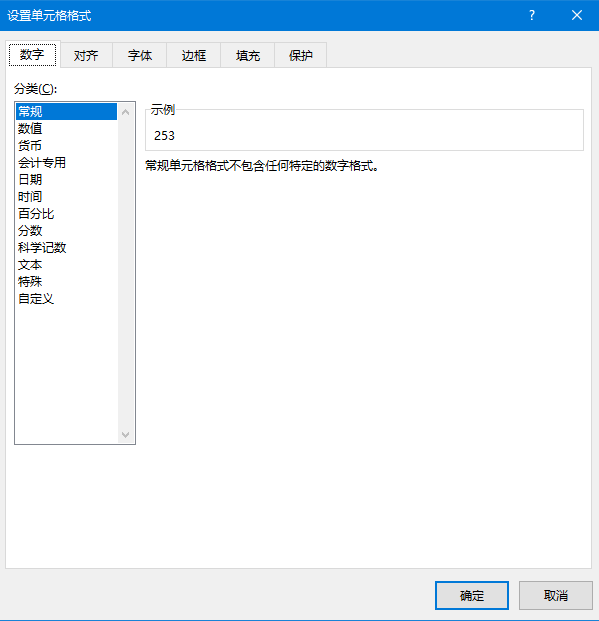
Task: Select the 特殊 category
Action: tap(66, 282)
